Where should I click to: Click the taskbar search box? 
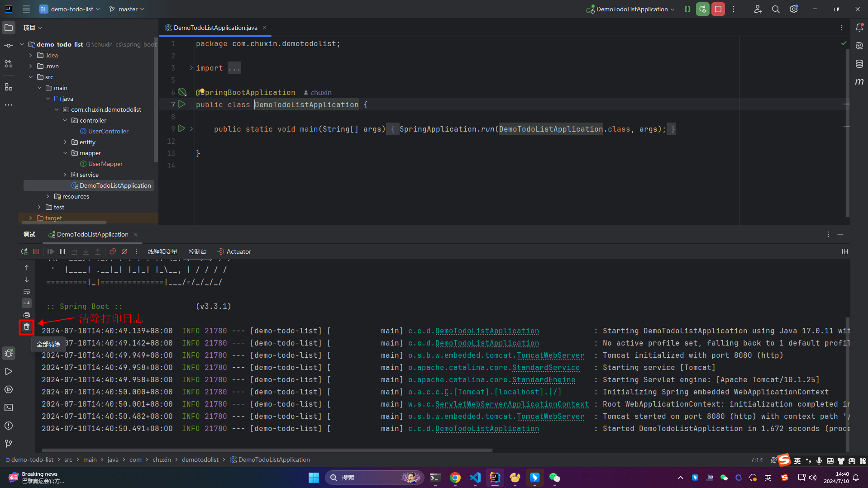pos(374,478)
